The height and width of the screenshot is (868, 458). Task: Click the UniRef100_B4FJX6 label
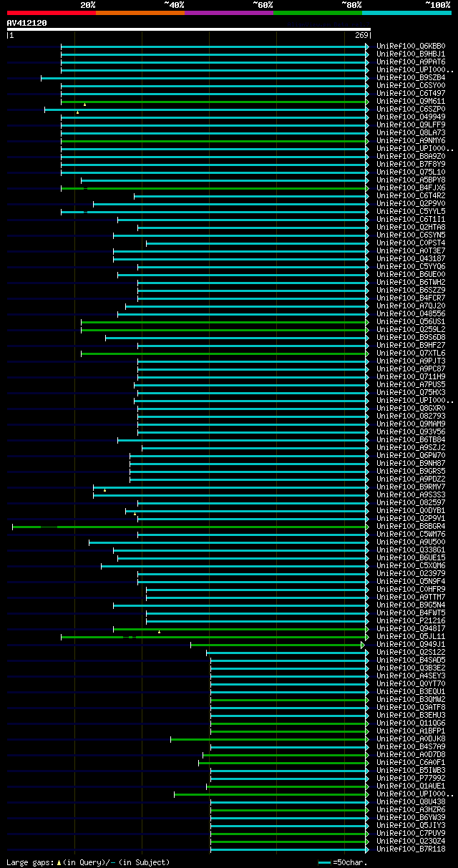pos(411,187)
